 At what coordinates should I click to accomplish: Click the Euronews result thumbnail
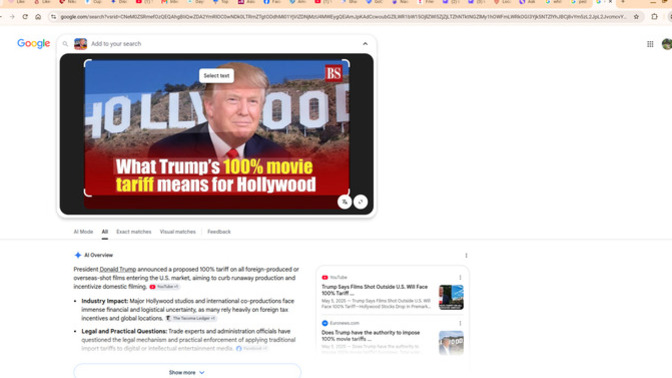point(451,342)
